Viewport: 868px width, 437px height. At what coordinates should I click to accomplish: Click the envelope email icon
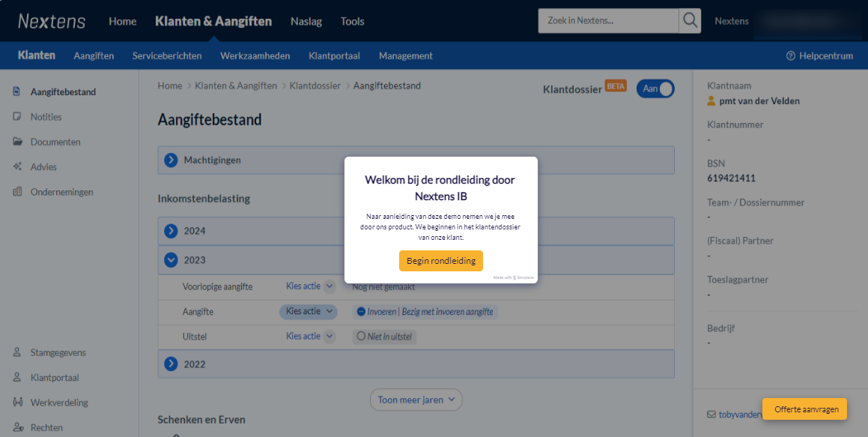tap(711, 415)
